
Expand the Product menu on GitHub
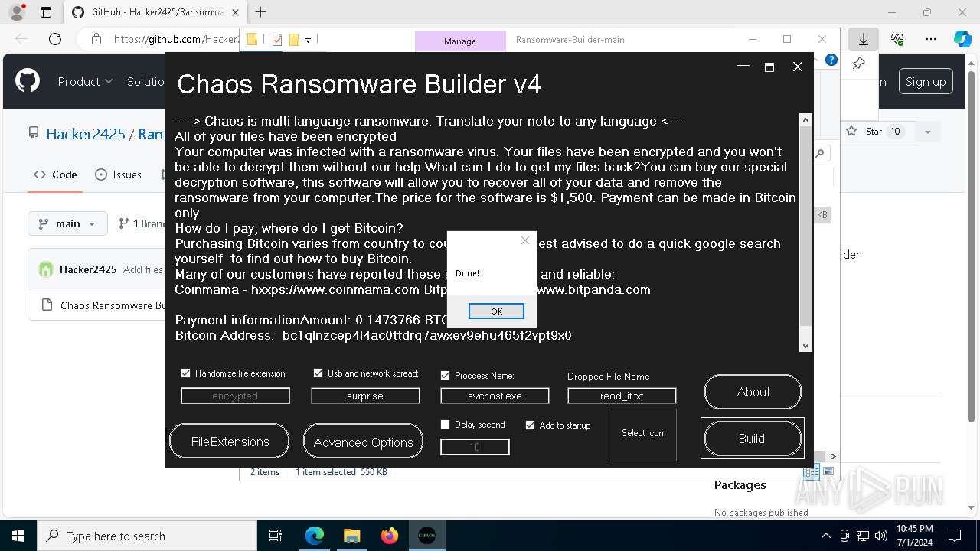click(85, 81)
